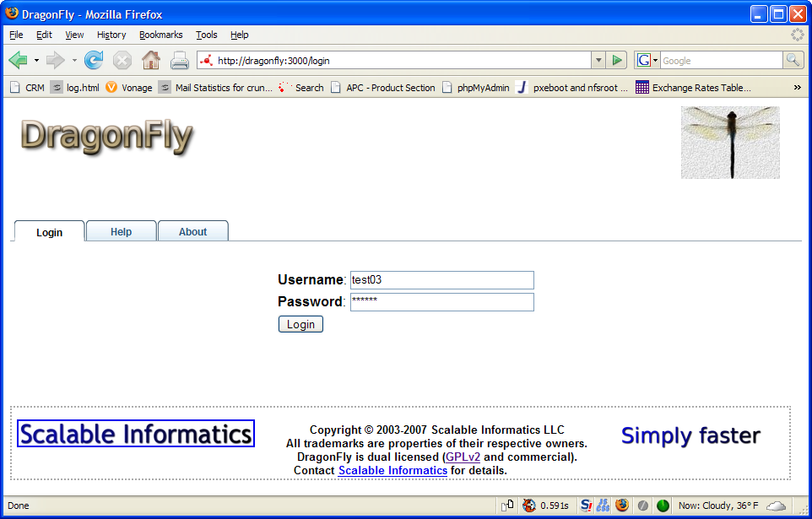This screenshot has width=812, height=519.
Task: Select the Login page tab
Action: [49, 231]
